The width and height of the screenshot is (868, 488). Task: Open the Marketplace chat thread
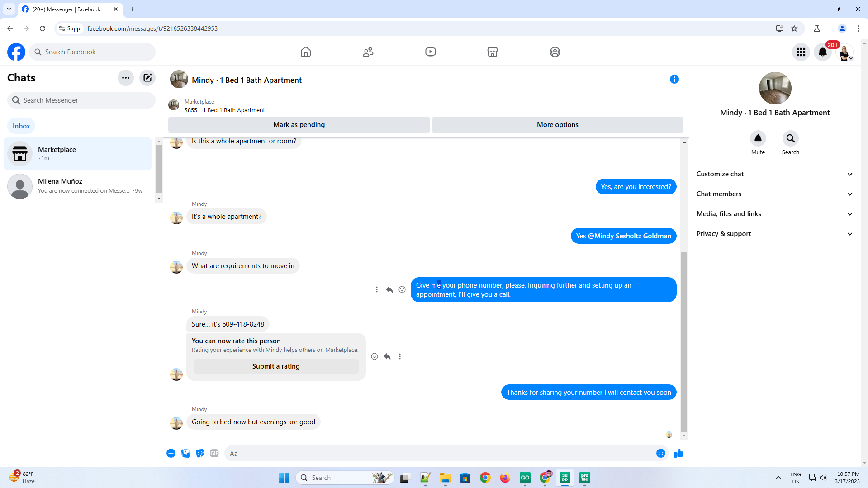pos(77,154)
